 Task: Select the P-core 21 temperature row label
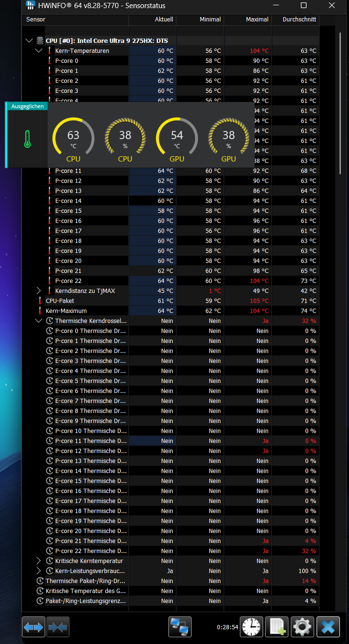(x=68, y=271)
